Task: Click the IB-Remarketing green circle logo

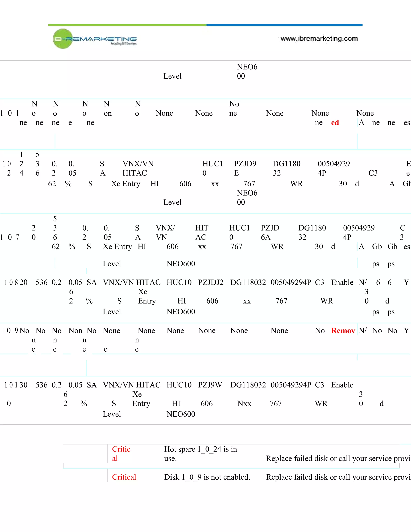Action: tap(63, 39)
